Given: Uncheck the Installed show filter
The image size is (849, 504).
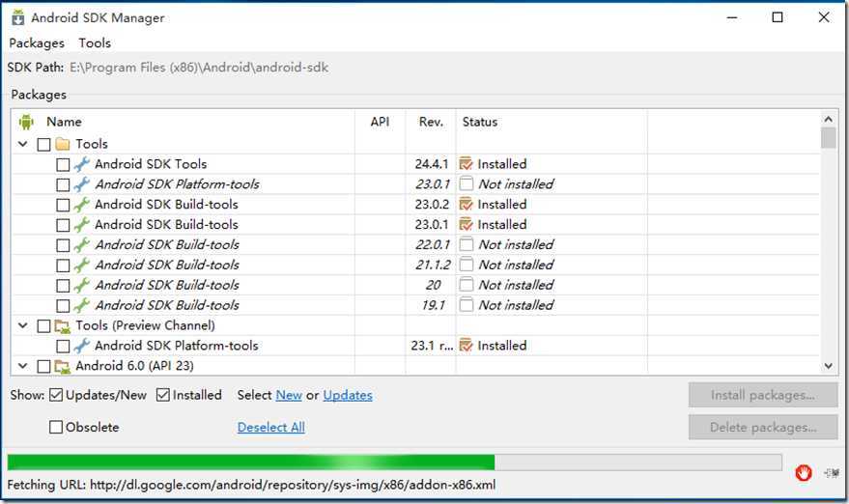Looking at the screenshot, I should click(162, 395).
